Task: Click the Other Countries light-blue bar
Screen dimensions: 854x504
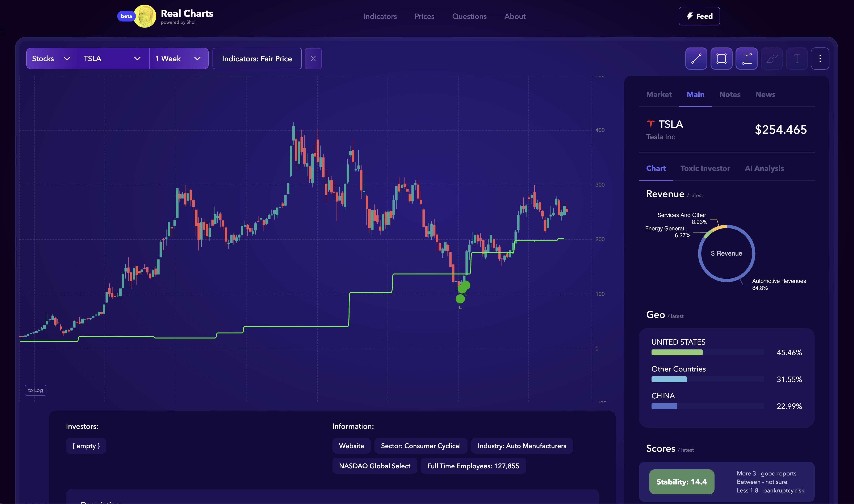Action: (669, 379)
